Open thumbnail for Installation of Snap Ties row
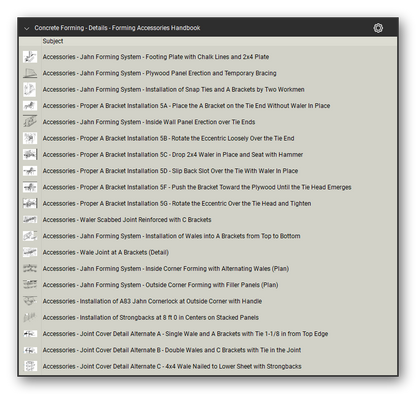The height and width of the screenshot is (394, 416). [x=30, y=90]
